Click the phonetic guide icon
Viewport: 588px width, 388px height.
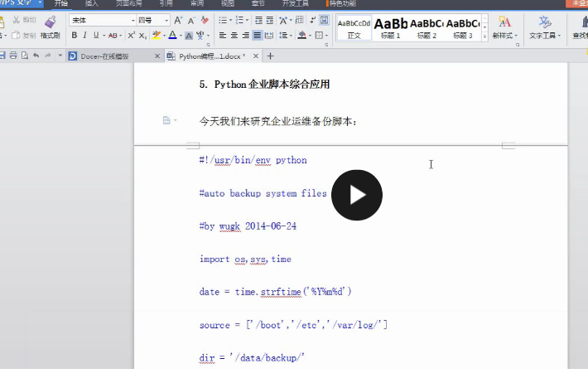[x=200, y=36]
